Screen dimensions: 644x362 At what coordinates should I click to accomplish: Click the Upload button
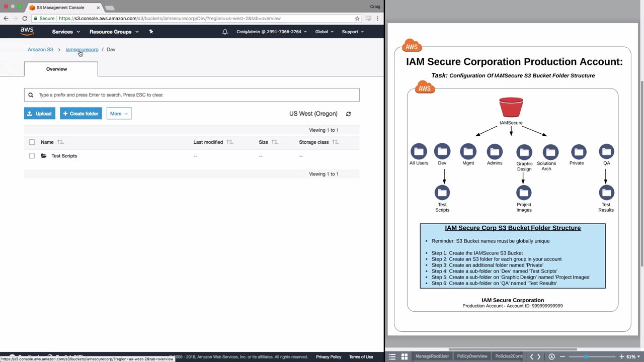(40, 114)
